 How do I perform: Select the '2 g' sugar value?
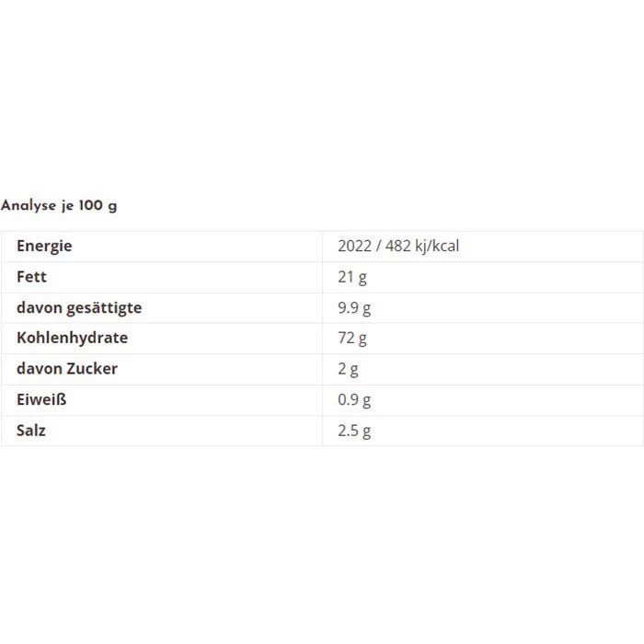coord(348,369)
